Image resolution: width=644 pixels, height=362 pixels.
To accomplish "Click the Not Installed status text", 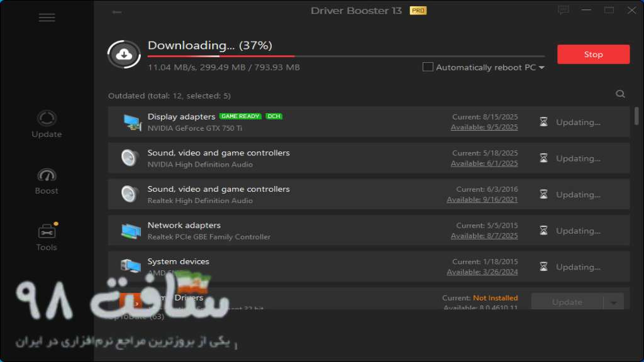I will [x=496, y=297].
